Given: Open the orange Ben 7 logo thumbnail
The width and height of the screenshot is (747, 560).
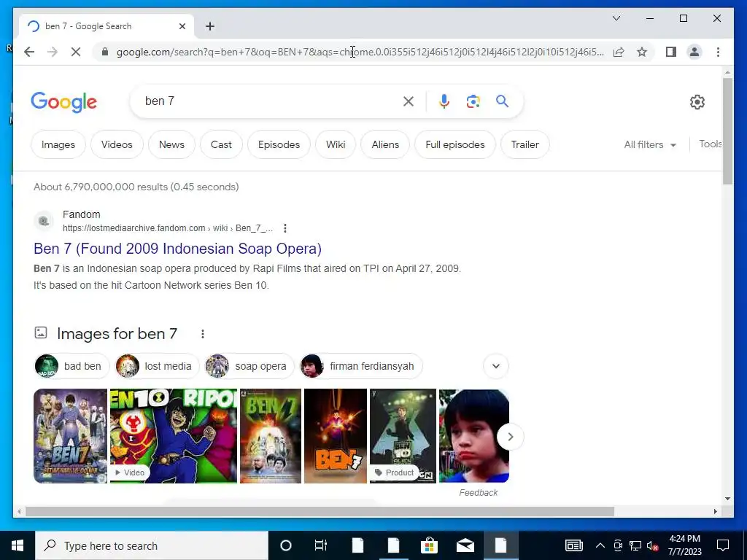Looking at the screenshot, I should pos(336,436).
